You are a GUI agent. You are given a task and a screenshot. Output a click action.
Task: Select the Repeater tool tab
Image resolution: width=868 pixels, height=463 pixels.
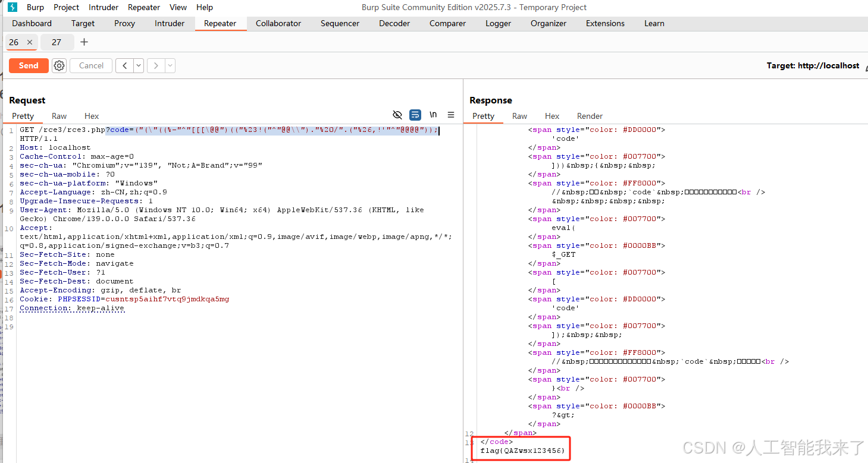[220, 24]
